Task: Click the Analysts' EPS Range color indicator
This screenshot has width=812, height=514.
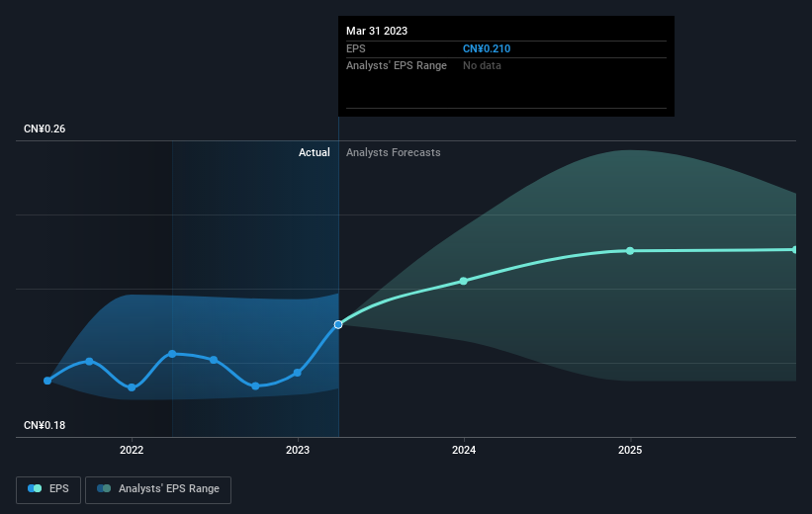Action: pos(104,488)
